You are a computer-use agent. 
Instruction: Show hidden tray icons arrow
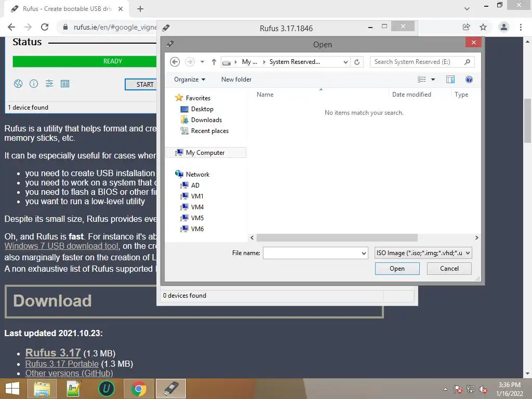[445, 389]
